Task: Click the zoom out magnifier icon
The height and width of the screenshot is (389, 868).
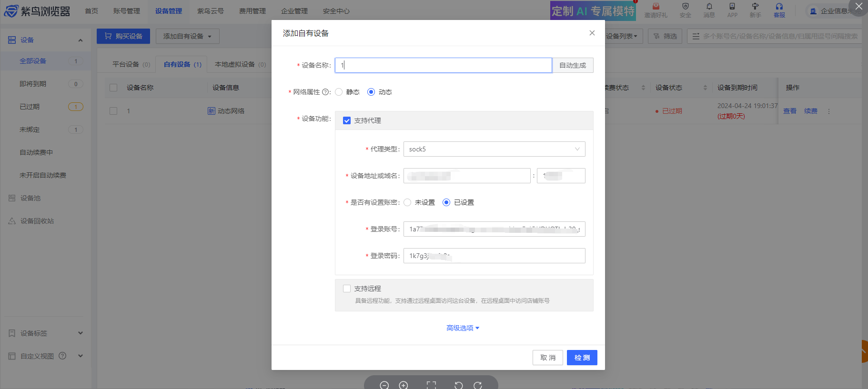Action: pos(384,385)
